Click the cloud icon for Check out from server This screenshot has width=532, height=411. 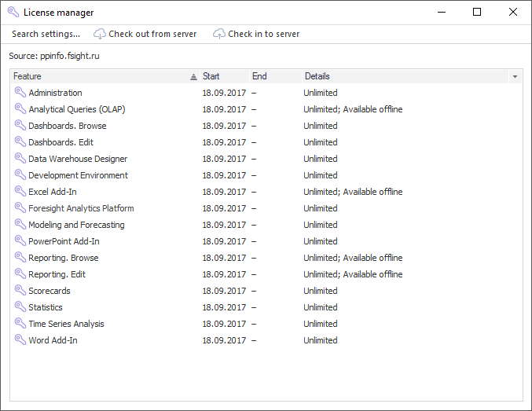(x=99, y=34)
